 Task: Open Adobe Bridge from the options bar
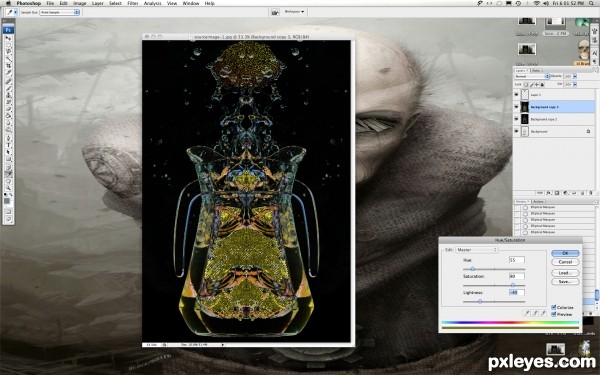pyautogui.click(x=275, y=12)
